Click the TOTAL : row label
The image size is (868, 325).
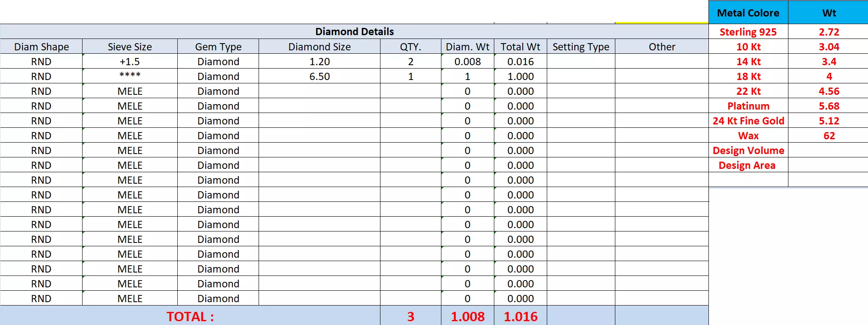190,316
